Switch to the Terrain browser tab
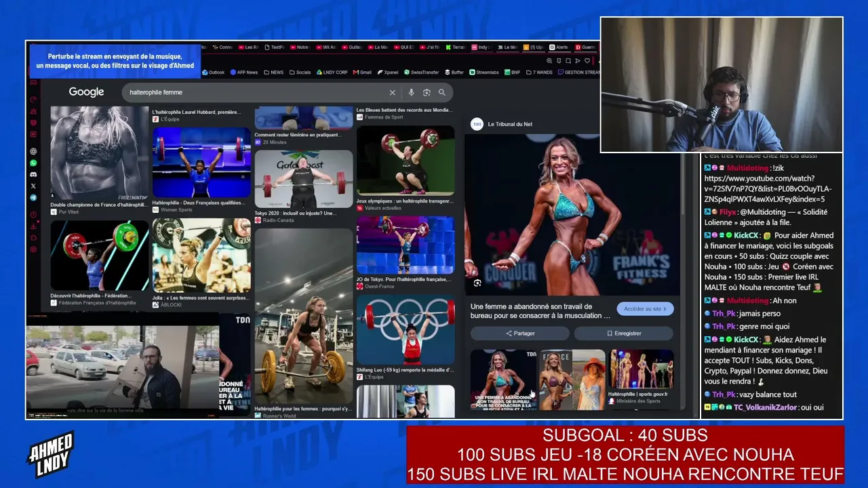The height and width of the screenshot is (488, 868). point(455,47)
